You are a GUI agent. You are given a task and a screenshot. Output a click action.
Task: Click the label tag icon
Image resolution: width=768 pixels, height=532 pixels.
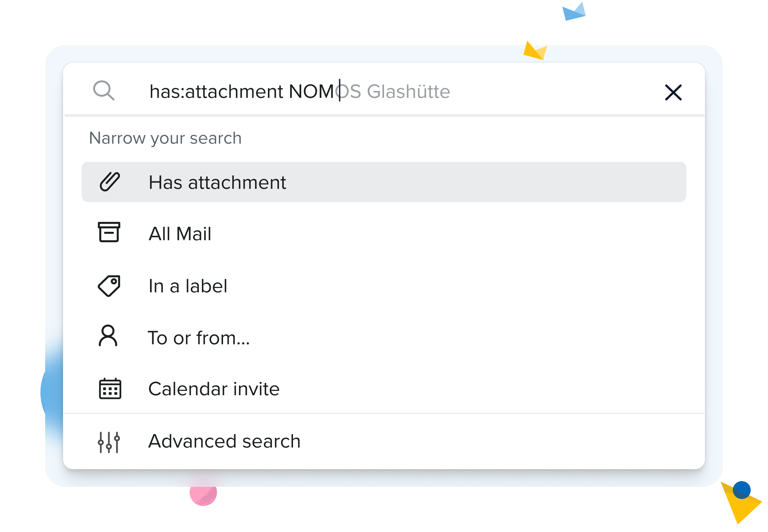point(109,286)
